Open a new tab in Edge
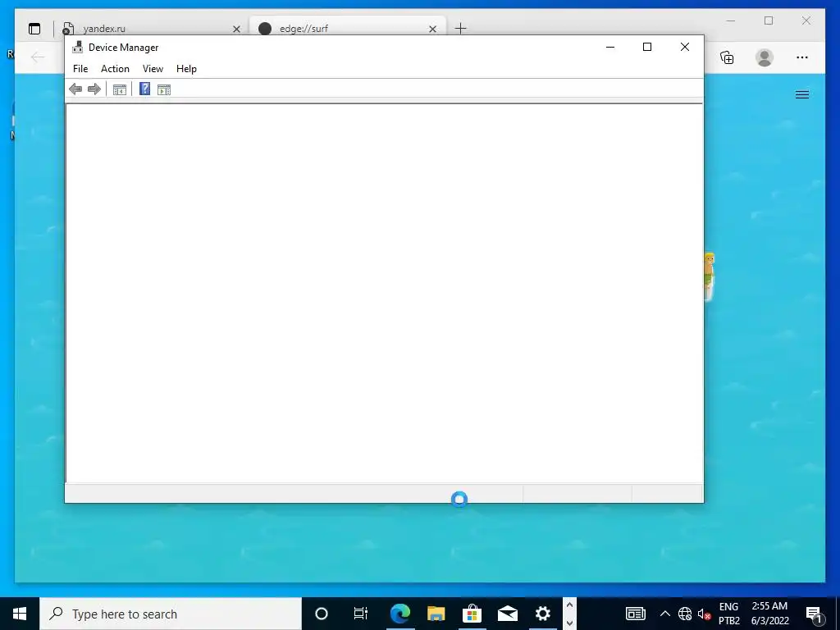This screenshot has width=840, height=630. pos(461,29)
